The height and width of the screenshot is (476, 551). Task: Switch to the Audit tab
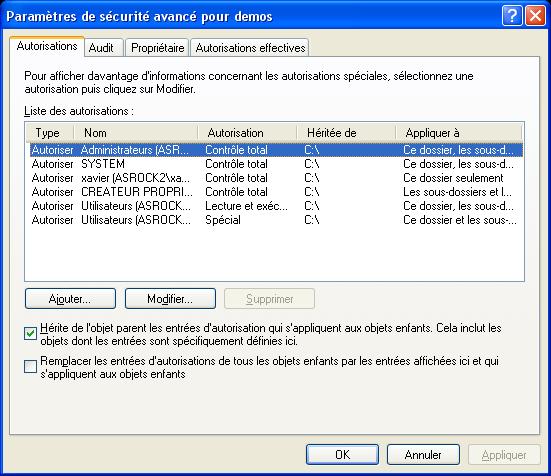click(103, 48)
